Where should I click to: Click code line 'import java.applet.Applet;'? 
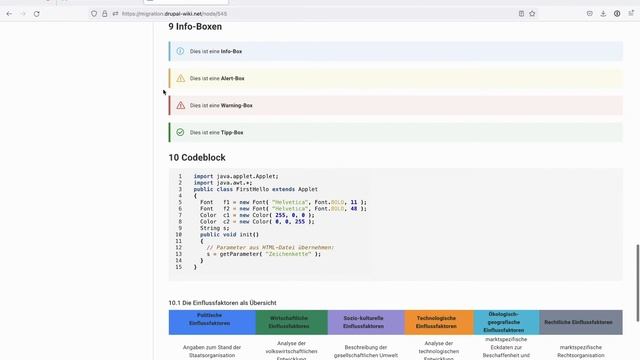236,176
